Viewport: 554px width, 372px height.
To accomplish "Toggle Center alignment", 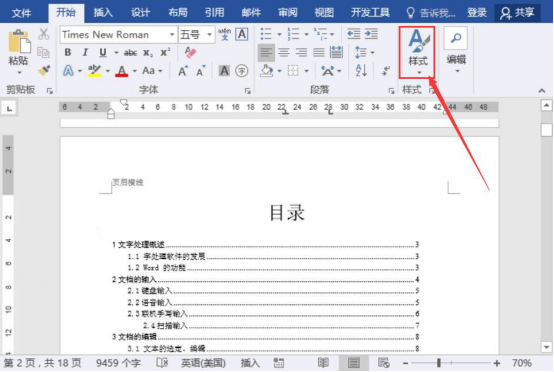I will (x=284, y=53).
